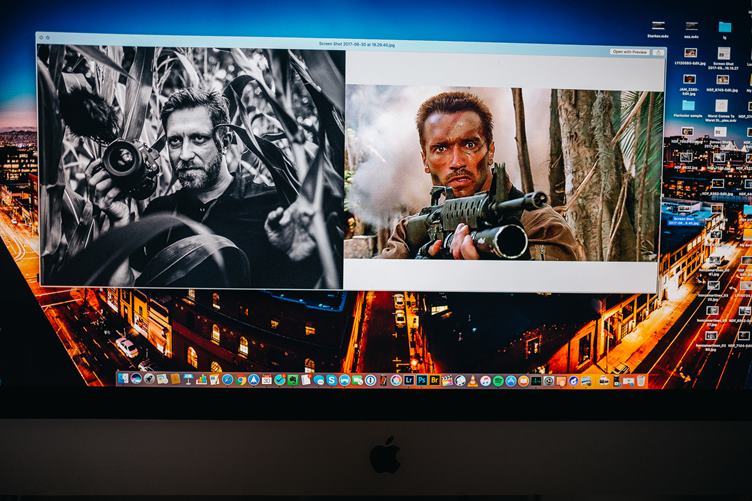The image size is (752, 501).
Task: Launch Google Chrome from the Dock
Action: tap(241, 380)
